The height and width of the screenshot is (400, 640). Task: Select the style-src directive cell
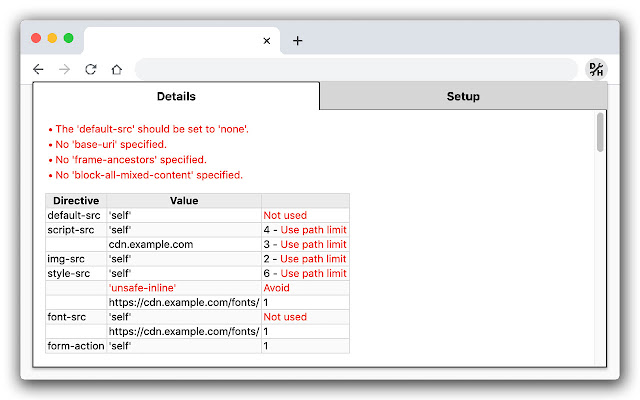76,273
